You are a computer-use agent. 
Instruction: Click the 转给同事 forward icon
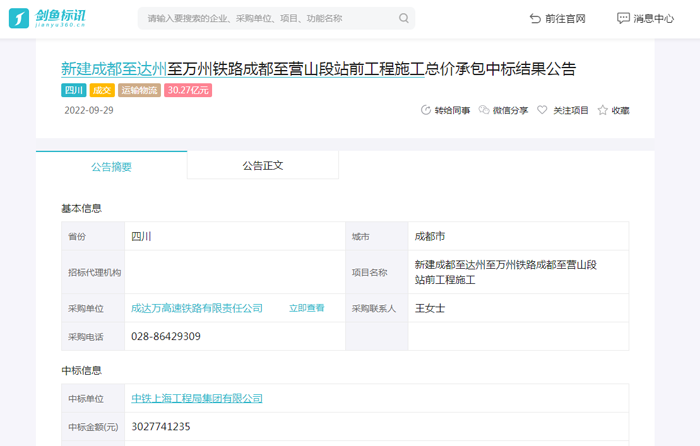[426, 110]
